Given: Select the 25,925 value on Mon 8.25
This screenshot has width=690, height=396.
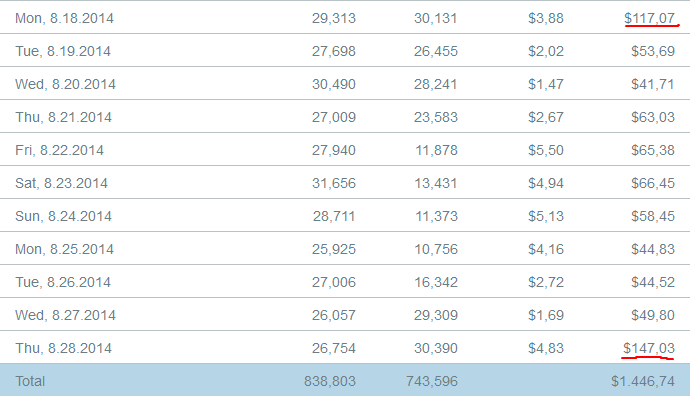Looking at the screenshot, I should (334, 249).
